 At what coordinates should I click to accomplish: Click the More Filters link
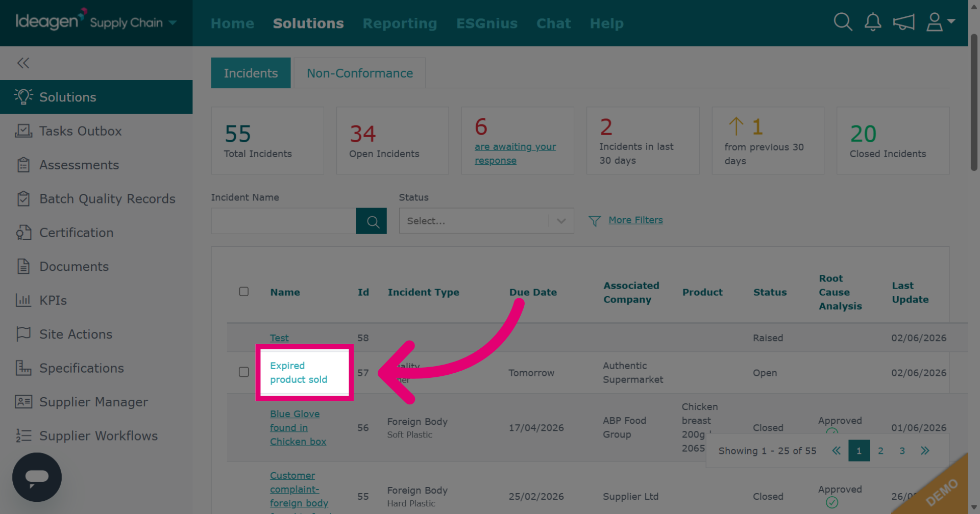coord(635,220)
